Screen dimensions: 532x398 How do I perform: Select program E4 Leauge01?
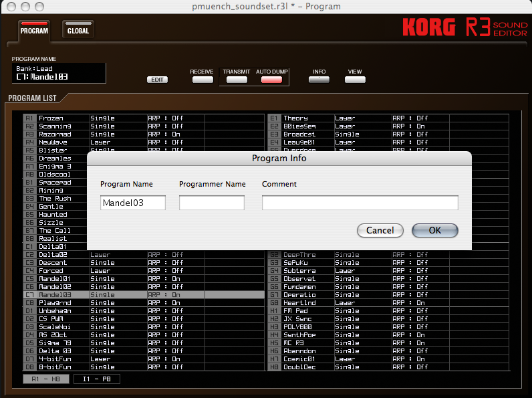pyautogui.click(x=388, y=142)
